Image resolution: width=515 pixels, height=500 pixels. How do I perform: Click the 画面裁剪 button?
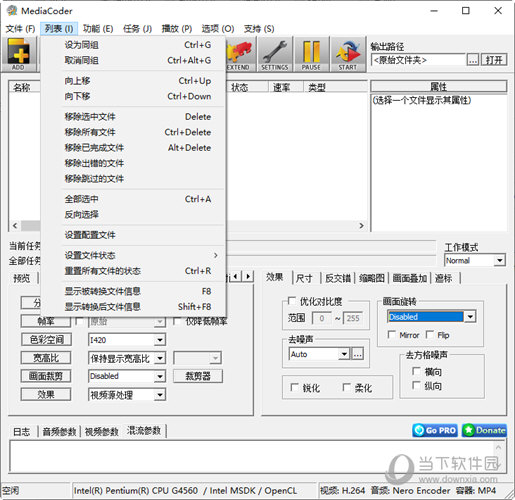46,376
